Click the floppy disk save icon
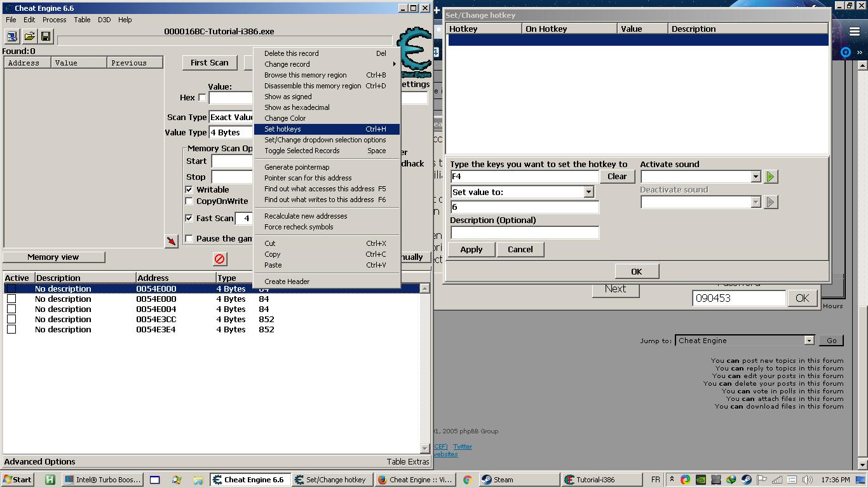Screen dimensions: 868x488 (46, 36)
